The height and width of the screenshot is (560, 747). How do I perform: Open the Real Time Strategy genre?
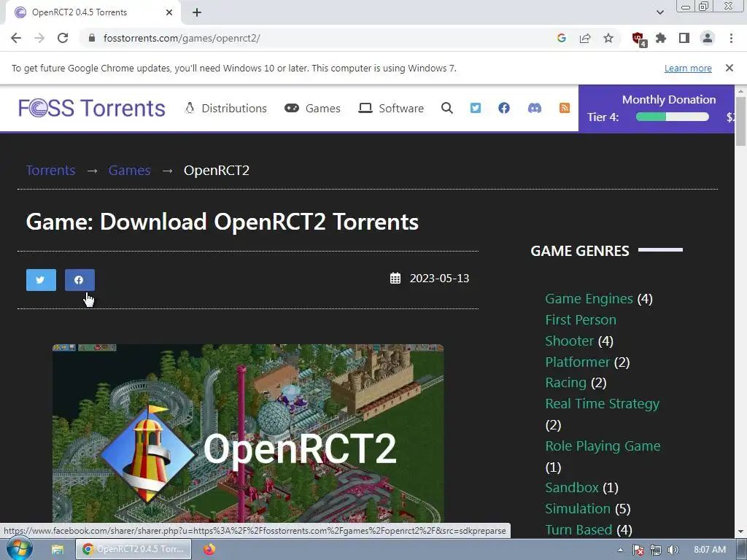pos(602,404)
